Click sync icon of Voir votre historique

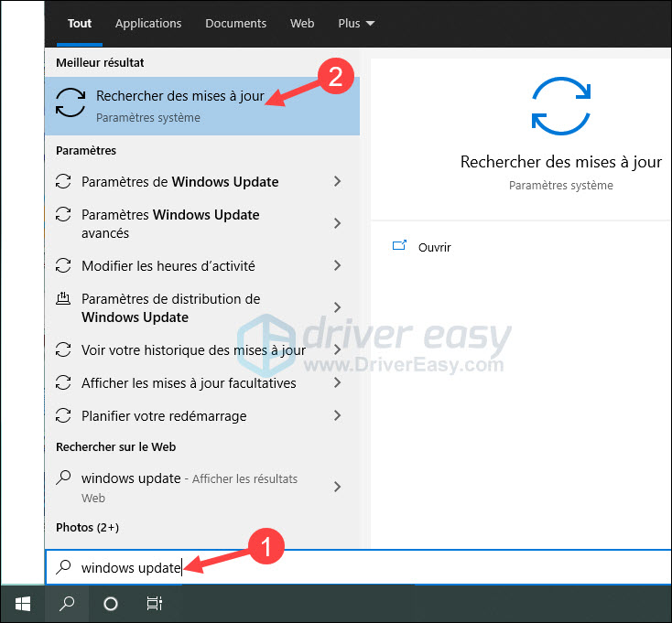(x=63, y=349)
